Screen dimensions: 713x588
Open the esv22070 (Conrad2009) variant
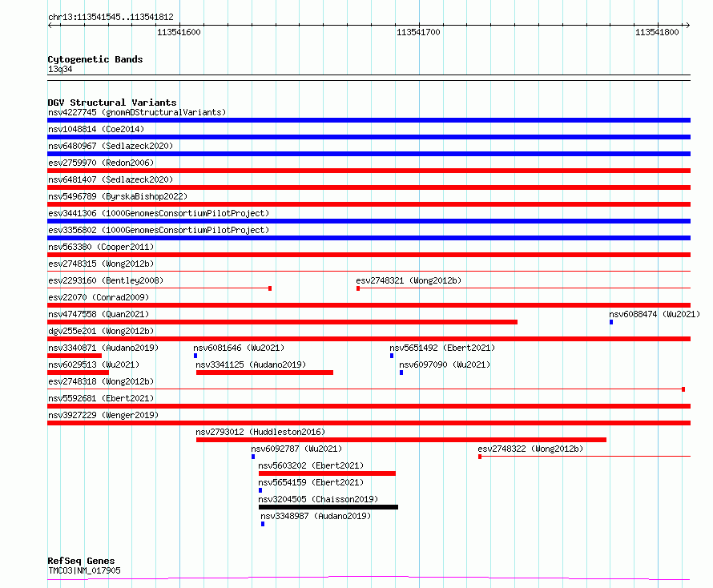coord(99,297)
